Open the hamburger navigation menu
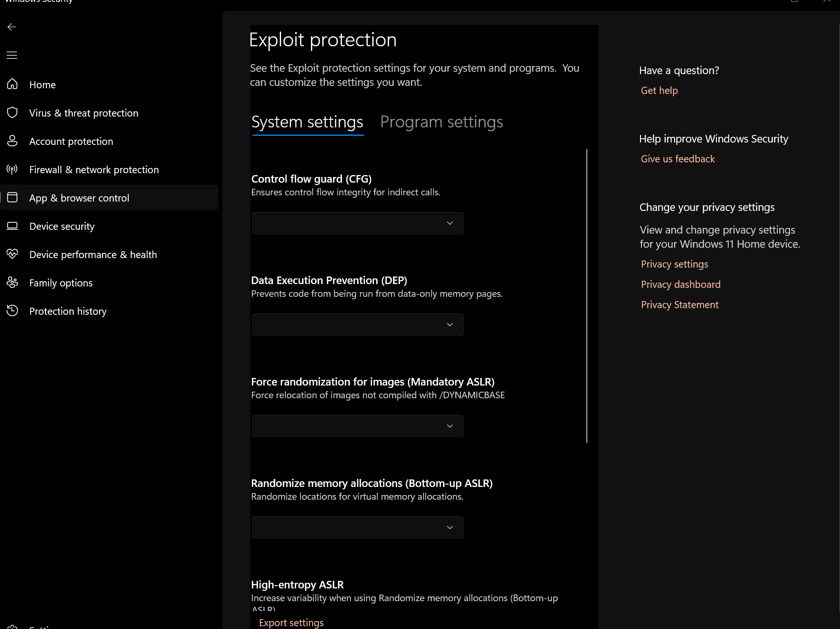840x629 pixels. (12, 56)
